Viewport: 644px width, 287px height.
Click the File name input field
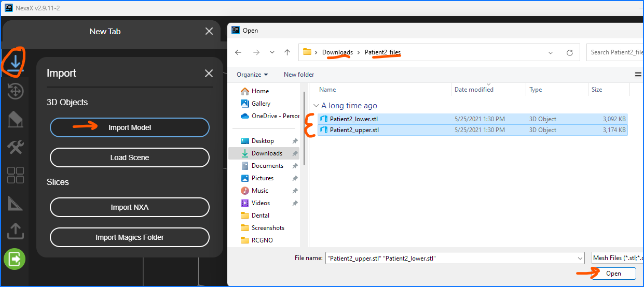point(450,258)
